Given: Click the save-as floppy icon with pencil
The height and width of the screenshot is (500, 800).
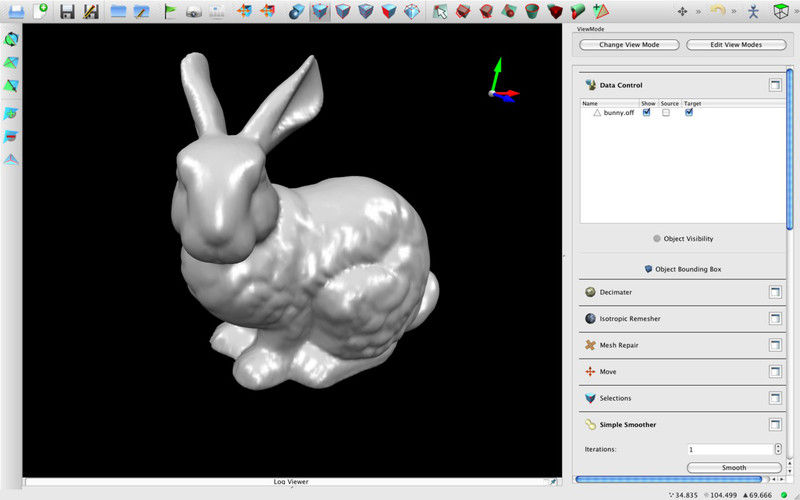Looking at the screenshot, I should point(90,11).
